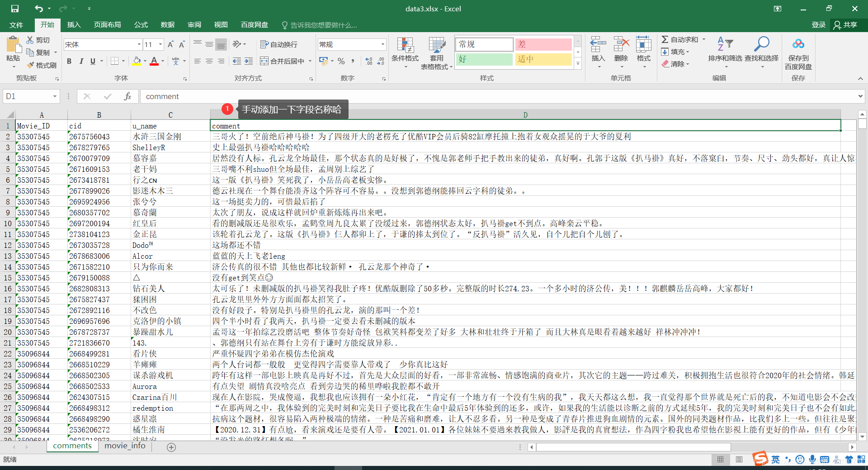868x470 pixels.
Task: Click Increase Decimal icon
Action: click(x=369, y=61)
